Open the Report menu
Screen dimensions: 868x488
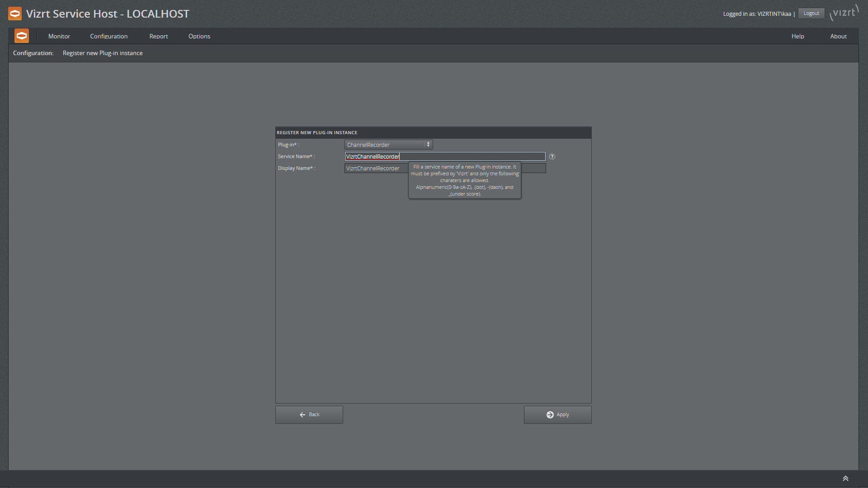pyautogui.click(x=158, y=36)
